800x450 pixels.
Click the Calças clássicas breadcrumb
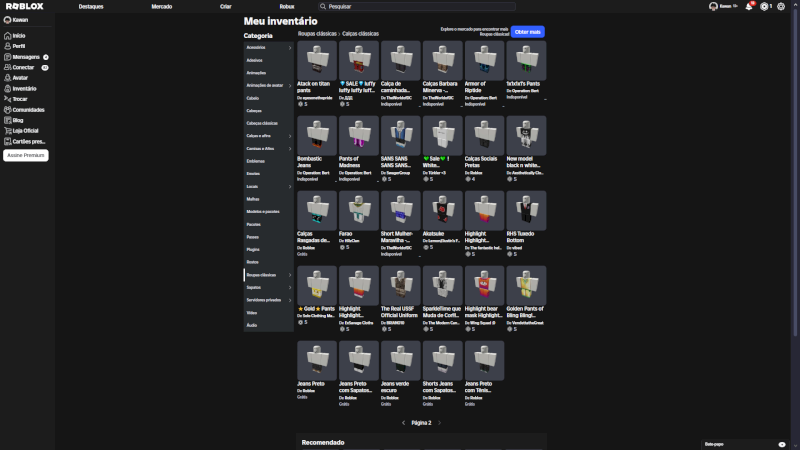(360, 34)
